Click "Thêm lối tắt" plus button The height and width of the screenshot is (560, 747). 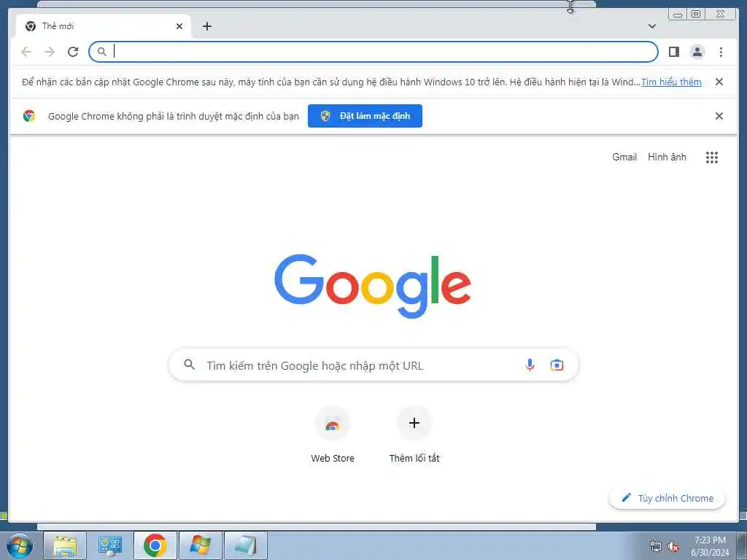coord(414,423)
